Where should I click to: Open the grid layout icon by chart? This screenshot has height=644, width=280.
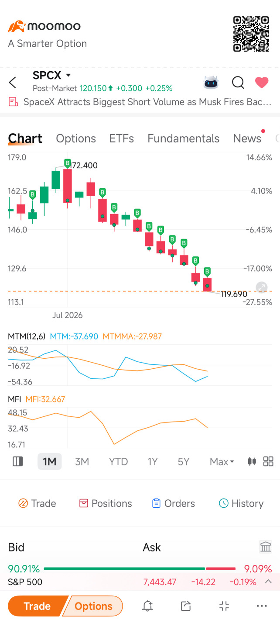coord(268,461)
